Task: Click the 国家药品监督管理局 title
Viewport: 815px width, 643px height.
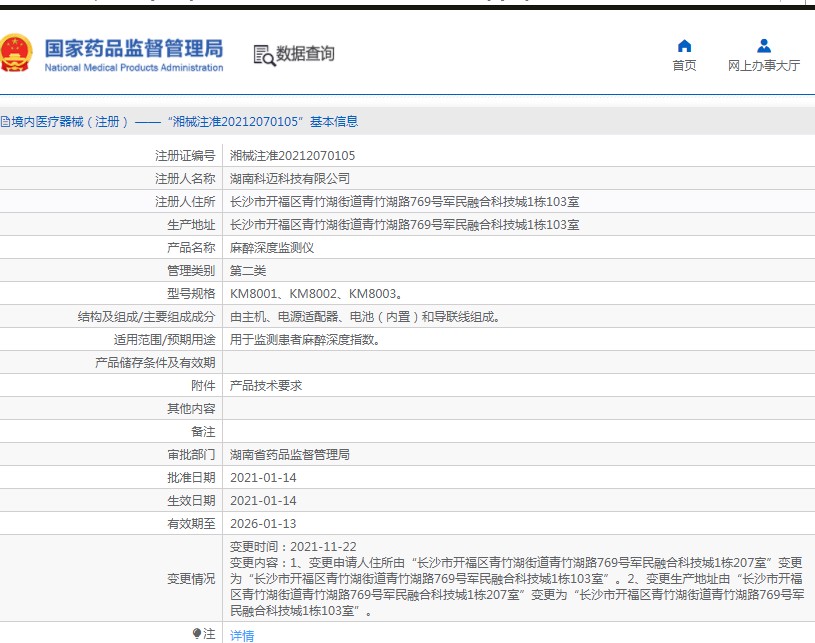Action: coord(134,48)
